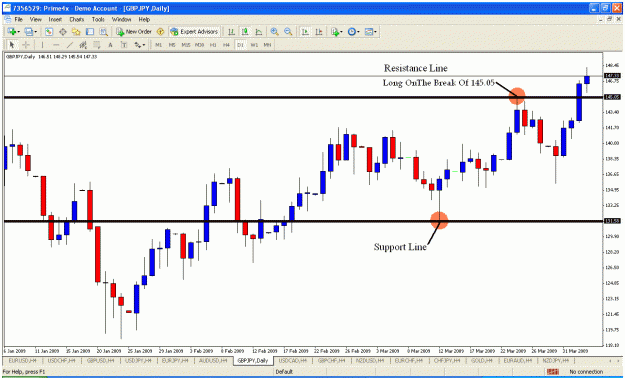This screenshot has width=625, height=378.
Task: Switch to the USDCHF,H4 chart tab
Action: click(x=61, y=360)
